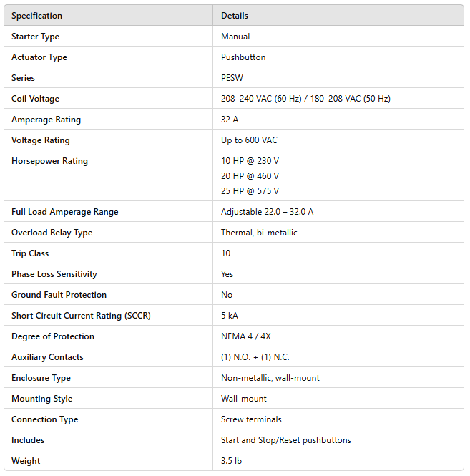Image resolution: width=470 pixels, height=476 pixels.
Task: Select the 20 HP @ 460 V line
Action: [x=250, y=176]
